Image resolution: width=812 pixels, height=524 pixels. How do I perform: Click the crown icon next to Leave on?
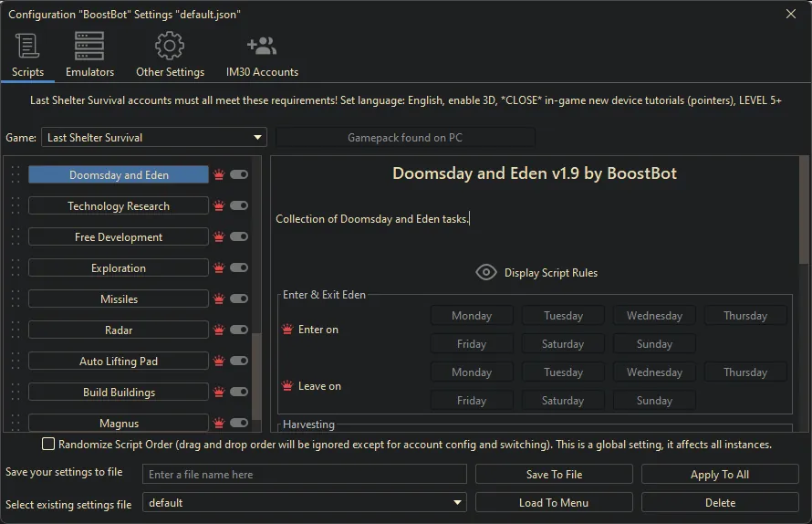tap(287, 385)
